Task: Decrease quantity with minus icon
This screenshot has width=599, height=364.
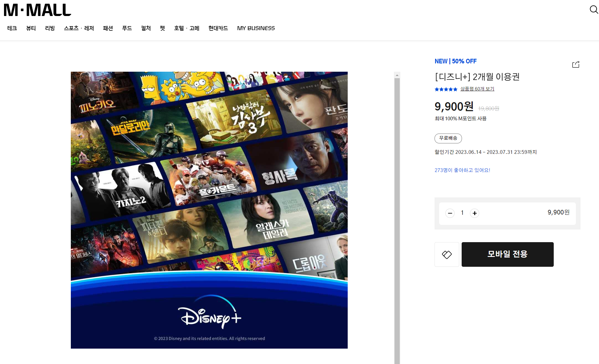Action: point(450,213)
